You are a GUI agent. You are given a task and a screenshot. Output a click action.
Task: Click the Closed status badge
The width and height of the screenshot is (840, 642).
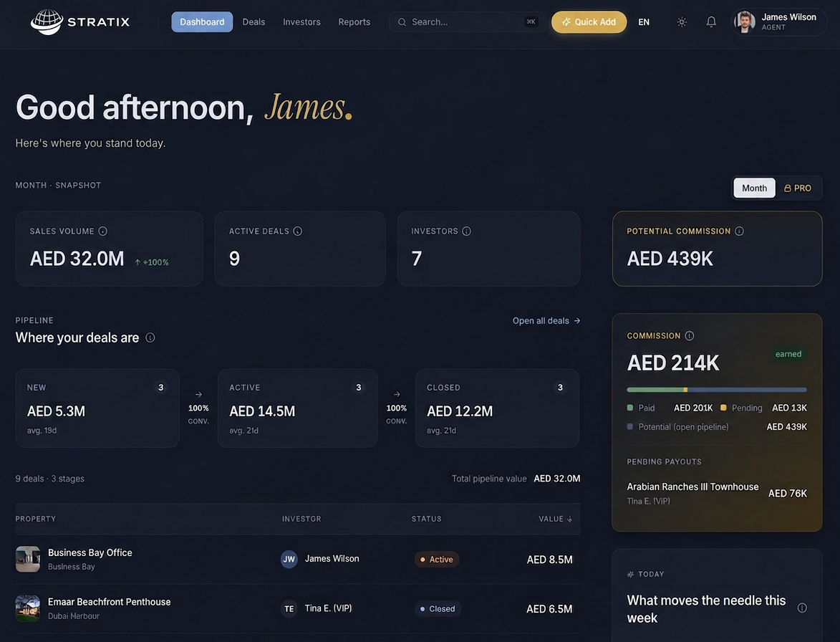point(438,609)
